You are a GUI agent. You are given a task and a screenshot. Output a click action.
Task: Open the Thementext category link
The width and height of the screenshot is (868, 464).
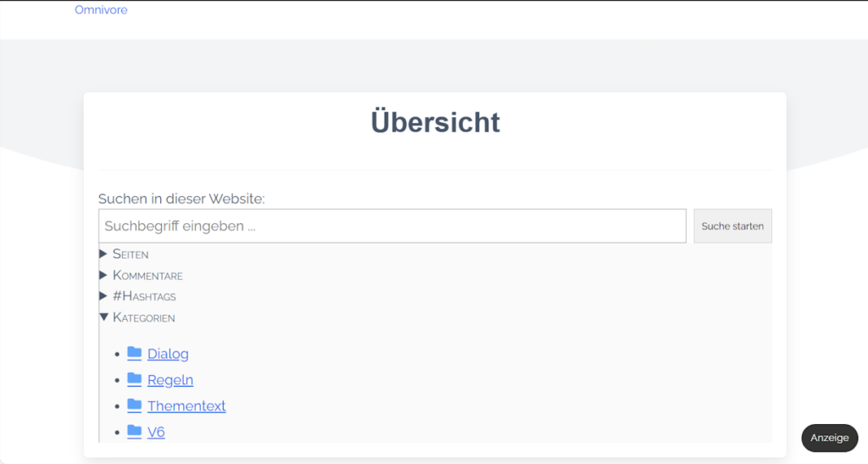[x=186, y=406]
